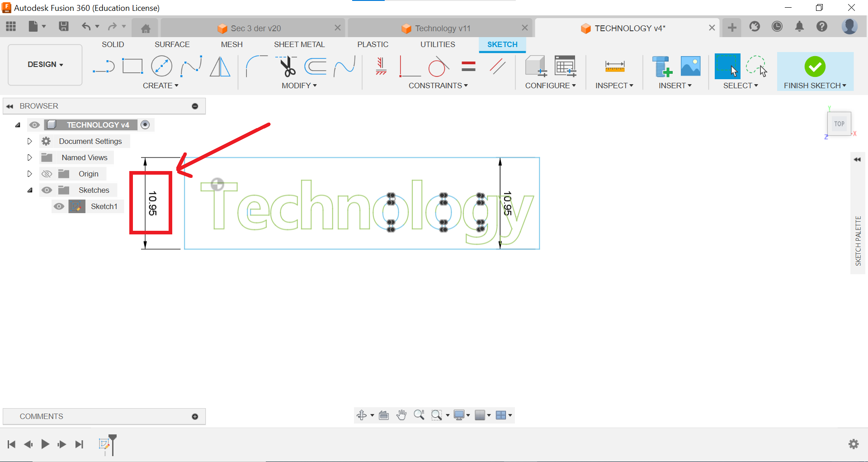Switch to the SURFACE tab

[172, 44]
